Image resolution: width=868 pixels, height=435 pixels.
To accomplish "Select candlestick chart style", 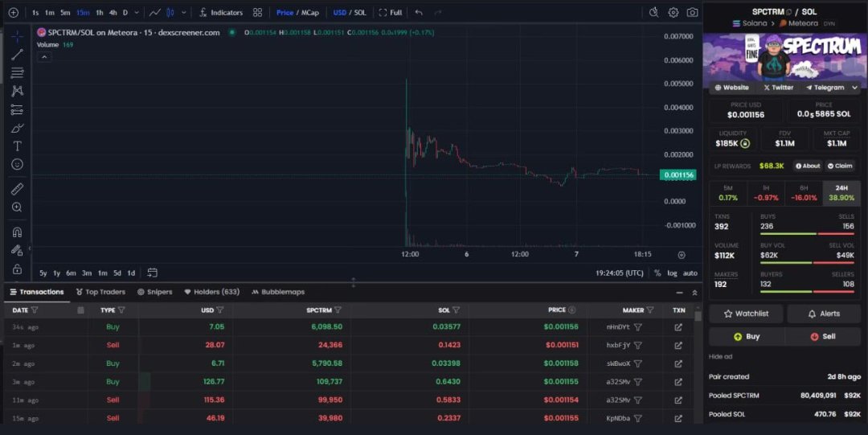I will [170, 13].
